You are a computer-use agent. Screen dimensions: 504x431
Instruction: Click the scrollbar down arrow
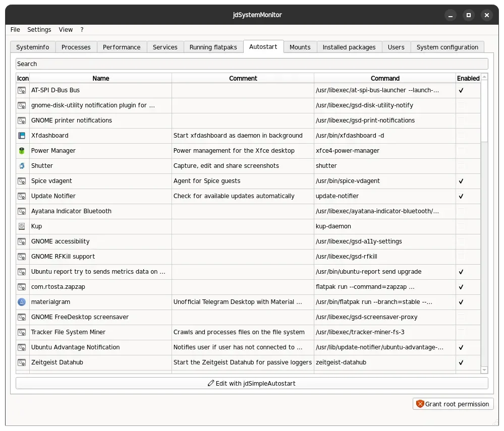484,370
